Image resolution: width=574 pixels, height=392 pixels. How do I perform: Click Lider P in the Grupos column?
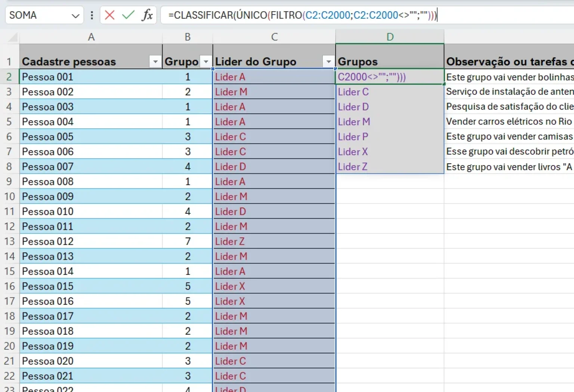[x=390, y=136]
